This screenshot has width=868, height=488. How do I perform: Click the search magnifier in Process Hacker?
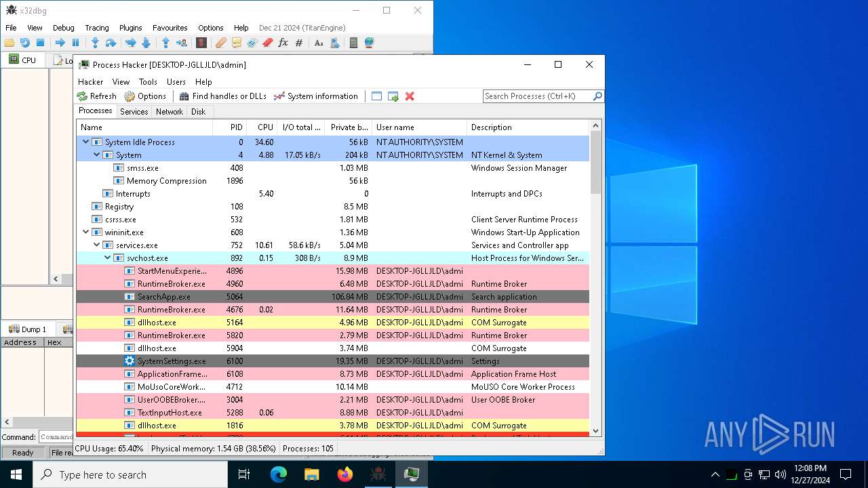click(597, 96)
